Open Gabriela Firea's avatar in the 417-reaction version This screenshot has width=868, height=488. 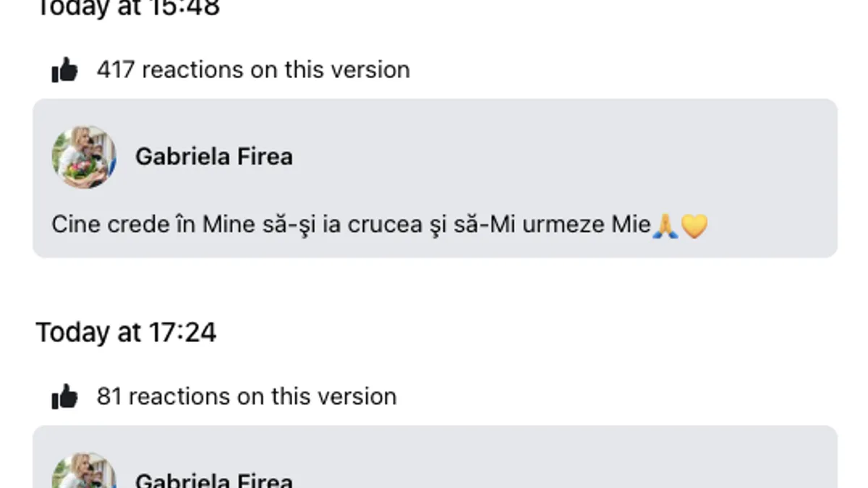click(x=84, y=157)
